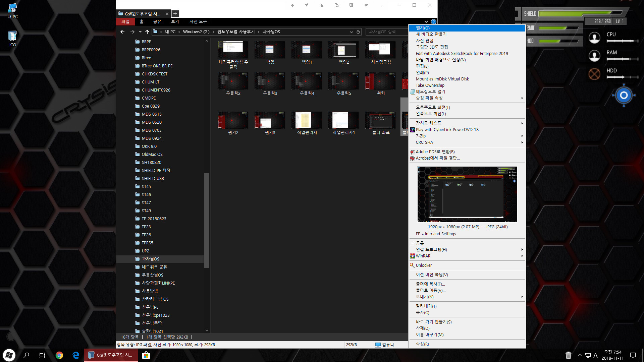Click the Unlocker wand icon entry
The image size is (644, 362).
pos(467,265)
